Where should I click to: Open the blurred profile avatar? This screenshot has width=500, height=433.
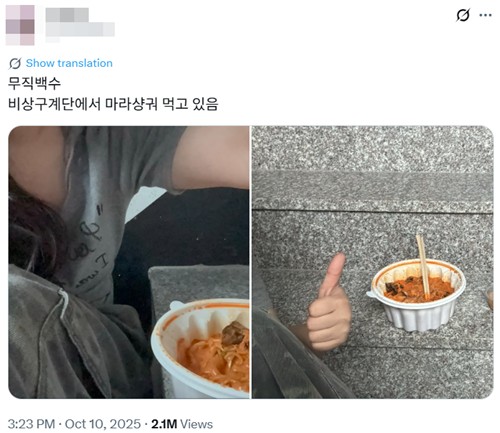click(x=20, y=25)
